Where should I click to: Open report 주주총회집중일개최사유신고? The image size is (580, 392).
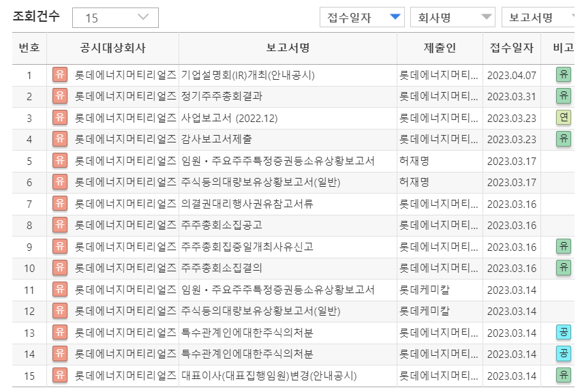pyautogui.click(x=247, y=247)
